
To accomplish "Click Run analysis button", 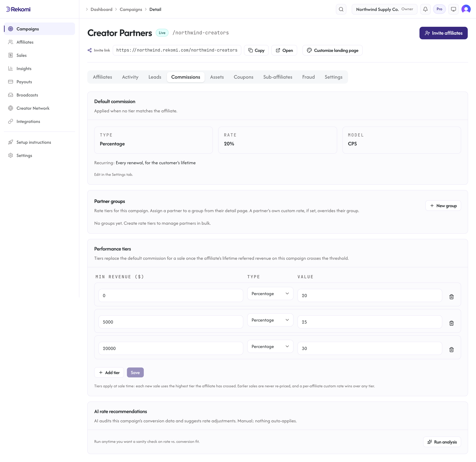I will tap(442, 442).
